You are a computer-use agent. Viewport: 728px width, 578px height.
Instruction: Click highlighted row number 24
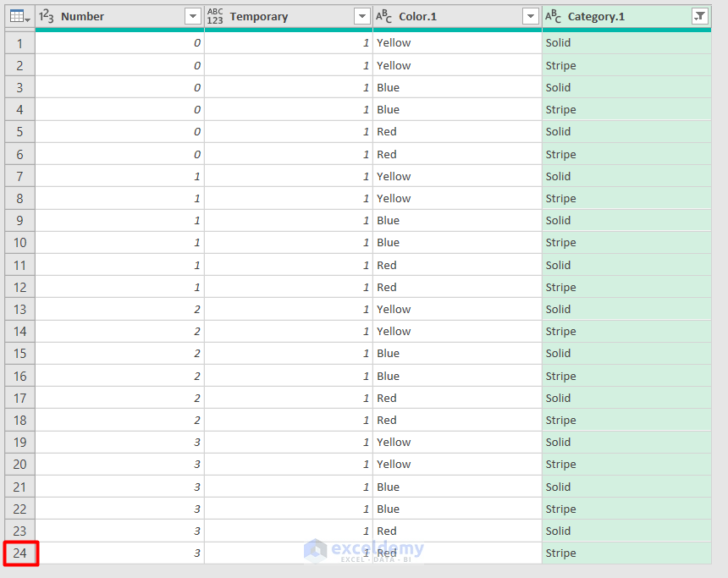coord(19,553)
